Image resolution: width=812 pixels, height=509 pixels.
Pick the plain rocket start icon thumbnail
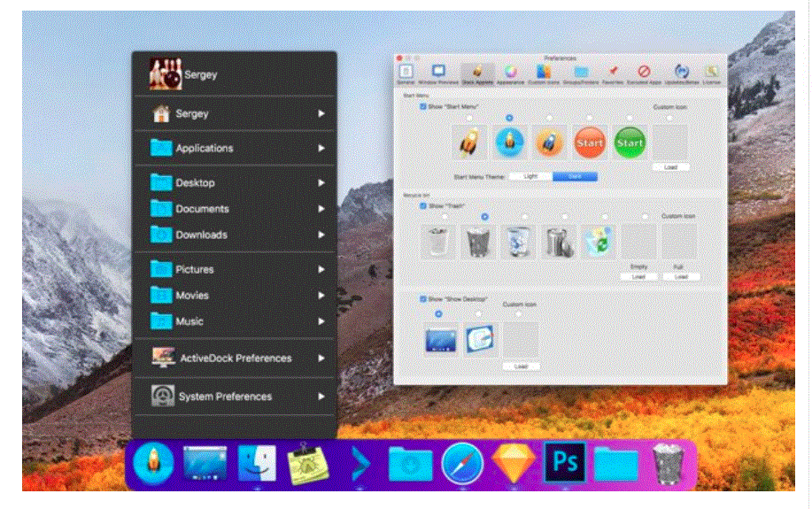(469, 142)
